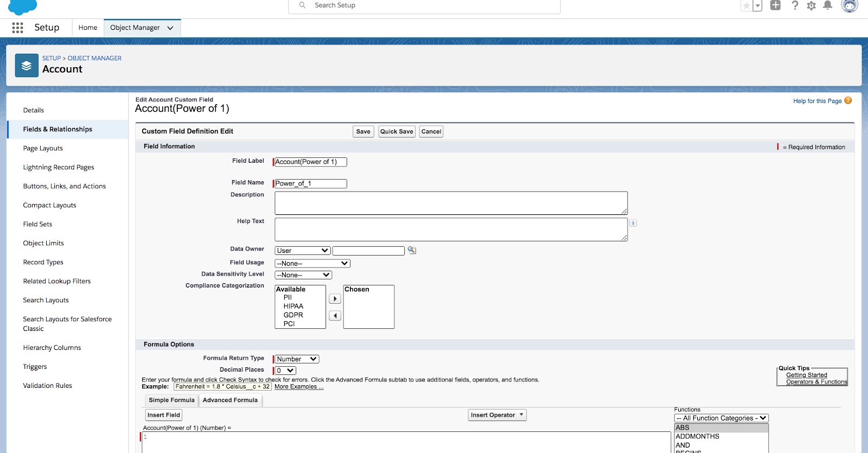
Task: Click the search magnifier icon
Action: 302,5
